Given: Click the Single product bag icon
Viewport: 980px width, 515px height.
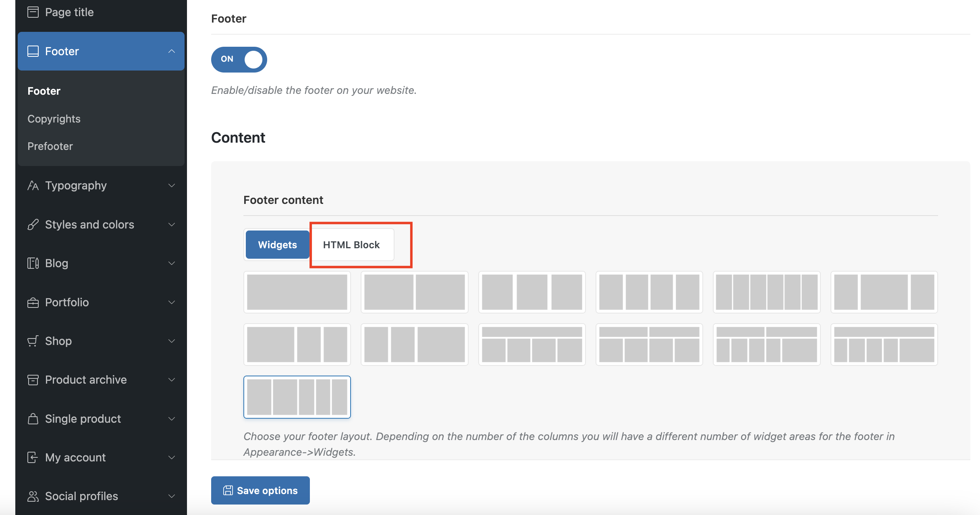Looking at the screenshot, I should [33, 419].
